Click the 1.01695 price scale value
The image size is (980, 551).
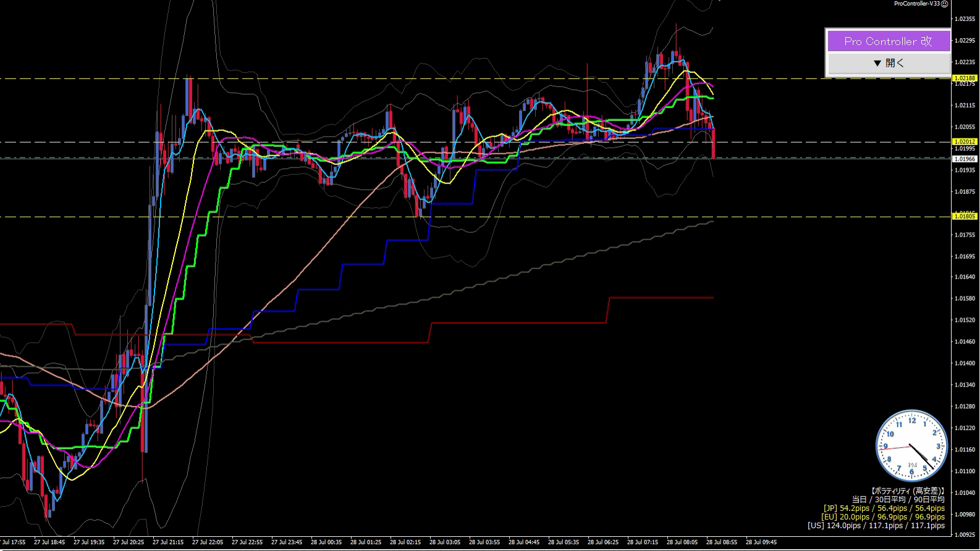(965, 256)
